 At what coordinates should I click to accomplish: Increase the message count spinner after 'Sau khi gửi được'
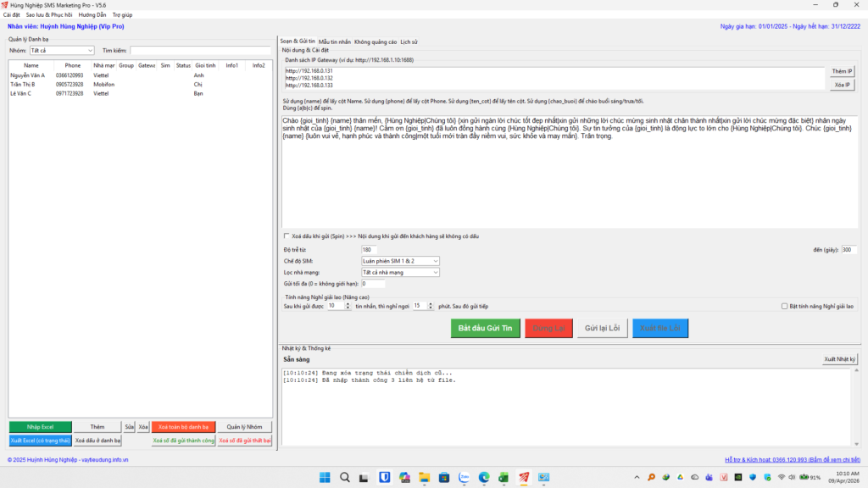click(348, 303)
